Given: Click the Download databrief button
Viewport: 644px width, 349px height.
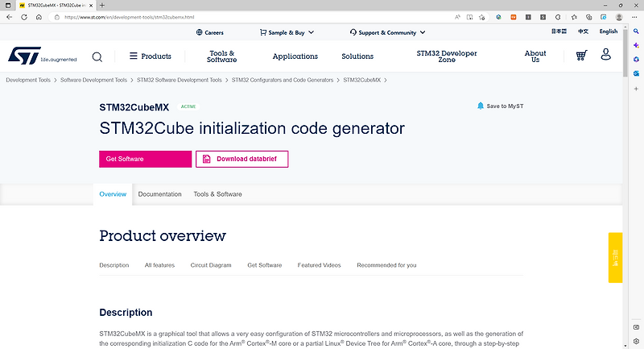Looking at the screenshot, I should pyautogui.click(x=242, y=159).
